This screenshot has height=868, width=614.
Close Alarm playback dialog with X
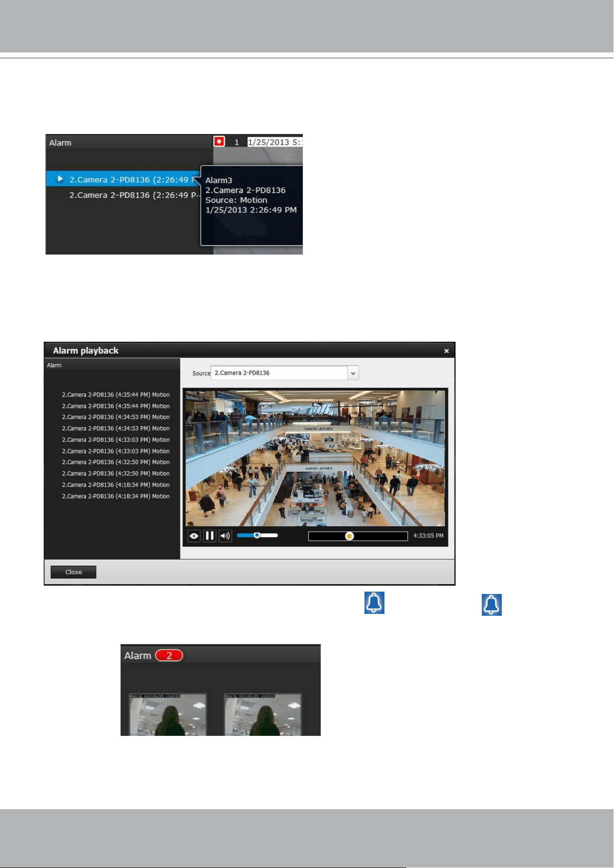click(447, 351)
